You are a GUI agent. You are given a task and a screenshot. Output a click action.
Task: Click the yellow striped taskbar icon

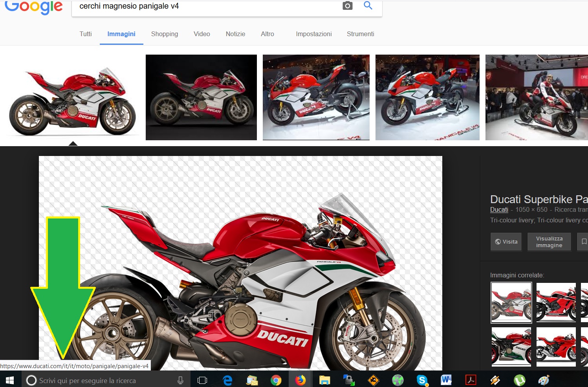[495, 380]
